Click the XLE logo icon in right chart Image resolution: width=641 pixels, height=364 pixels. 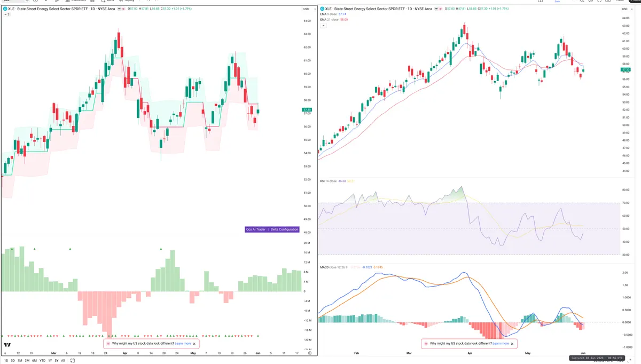tap(322, 9)
